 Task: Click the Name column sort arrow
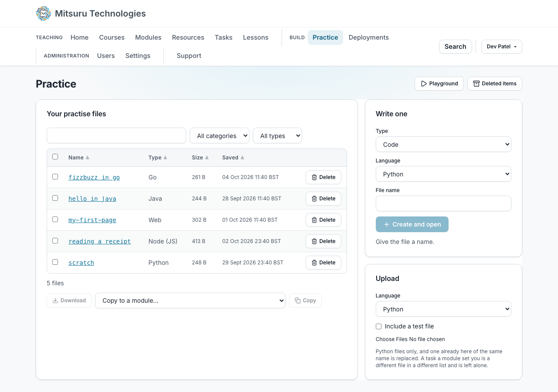coord(87,158)
